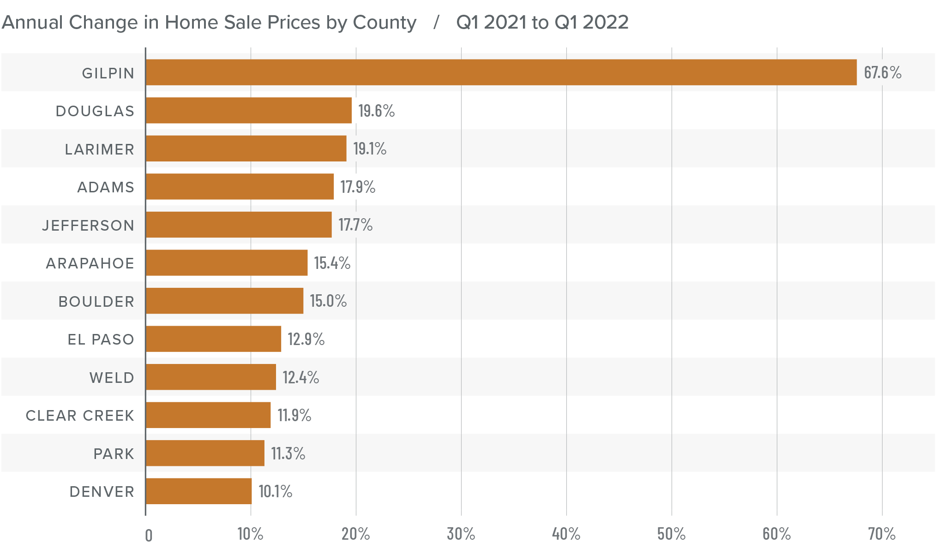Select the Denver county bar
The image size is (937, 560).
tap(198, 491)
